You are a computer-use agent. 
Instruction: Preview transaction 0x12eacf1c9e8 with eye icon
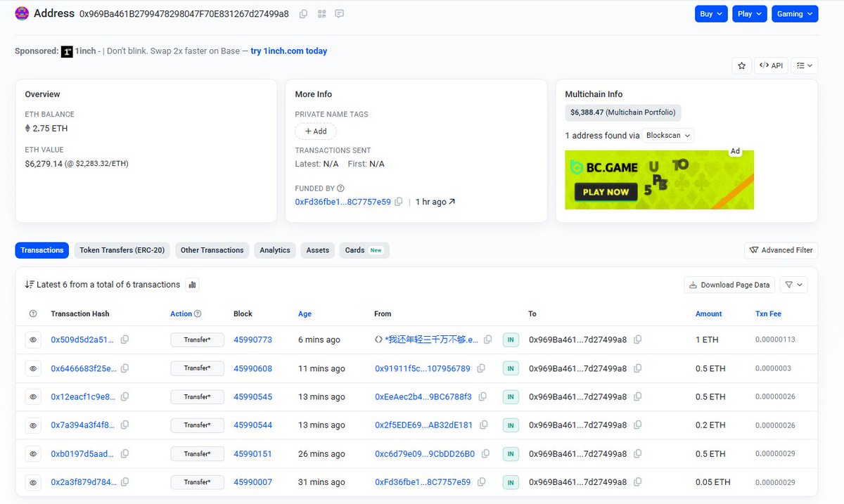point(33,397)
